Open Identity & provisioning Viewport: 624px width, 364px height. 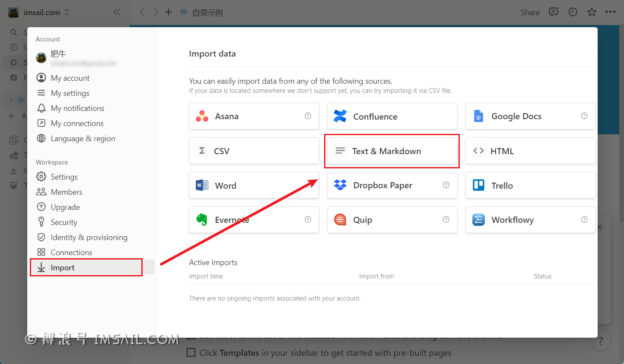click(x=92, y=237)
